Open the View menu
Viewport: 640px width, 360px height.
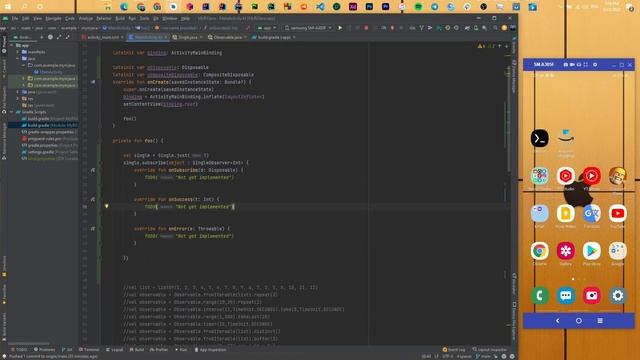(x=37, y=18)
